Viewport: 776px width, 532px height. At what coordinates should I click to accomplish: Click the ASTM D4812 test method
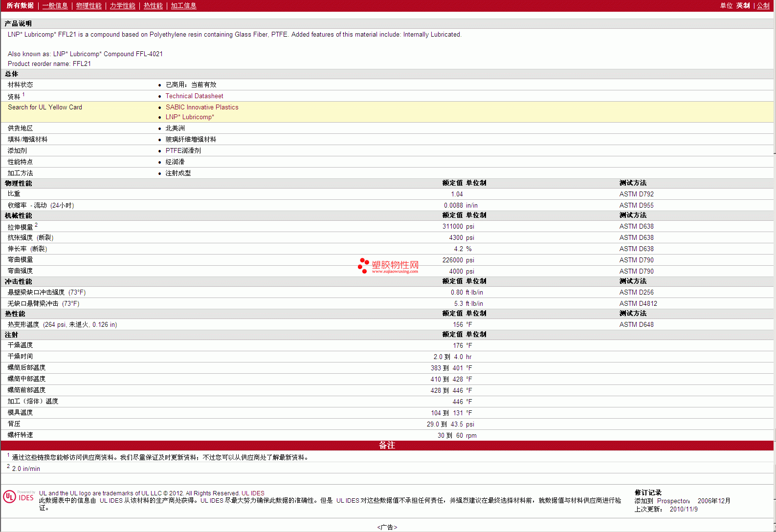(x=638, y=304)
